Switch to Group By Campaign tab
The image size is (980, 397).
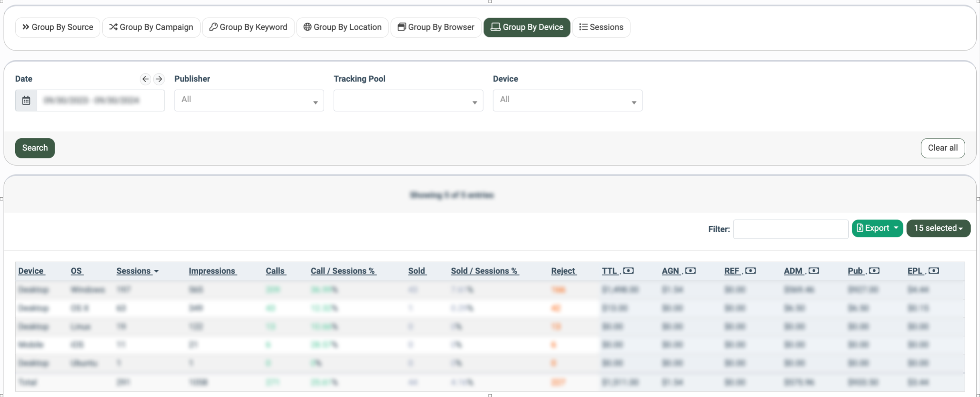[x=151, y=27]
